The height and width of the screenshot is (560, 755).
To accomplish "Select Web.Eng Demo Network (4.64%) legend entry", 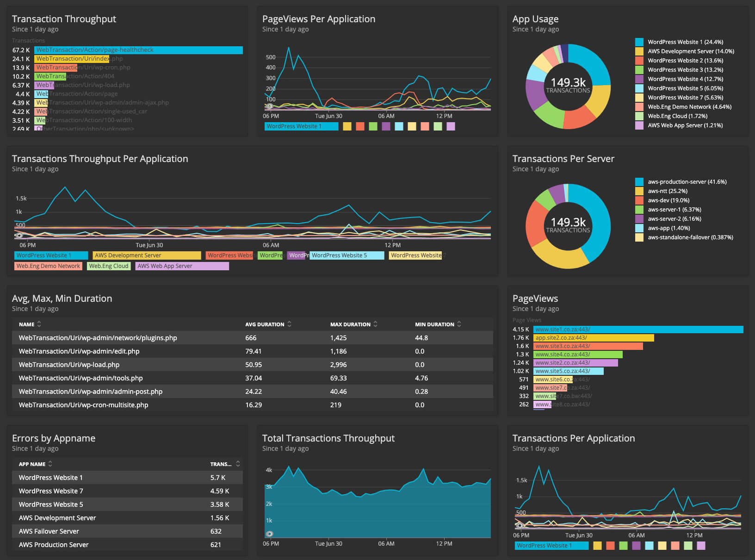I will pyautogui.click(x=689, y=107).
